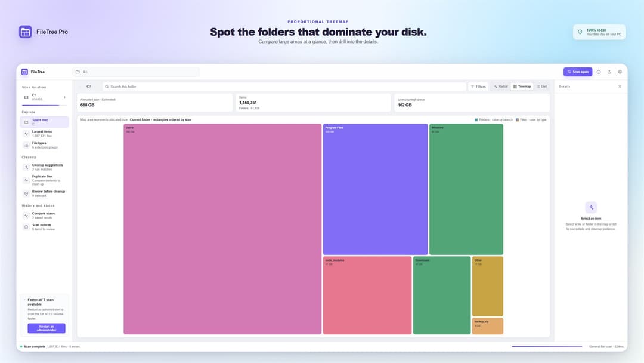This screenshot has height=363, width=644.
Task: Click the Review before cleanup shield icon
Action: click(26, 193)
